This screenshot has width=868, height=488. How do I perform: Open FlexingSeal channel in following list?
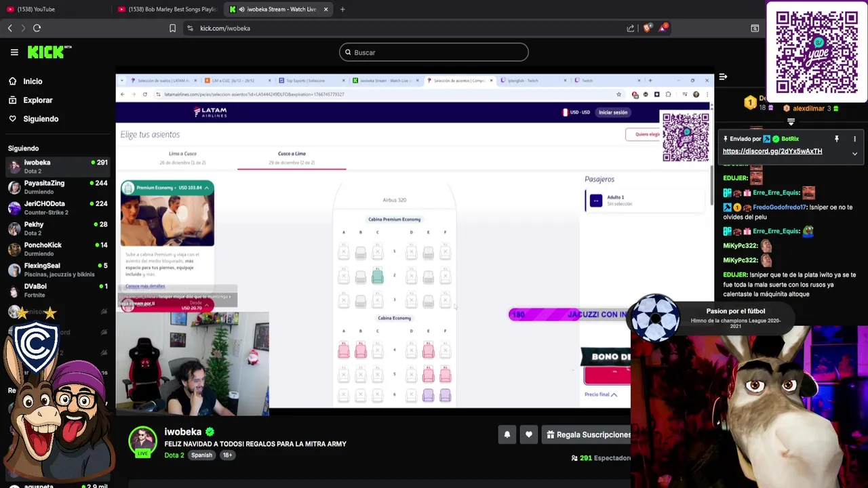point(58,270)
